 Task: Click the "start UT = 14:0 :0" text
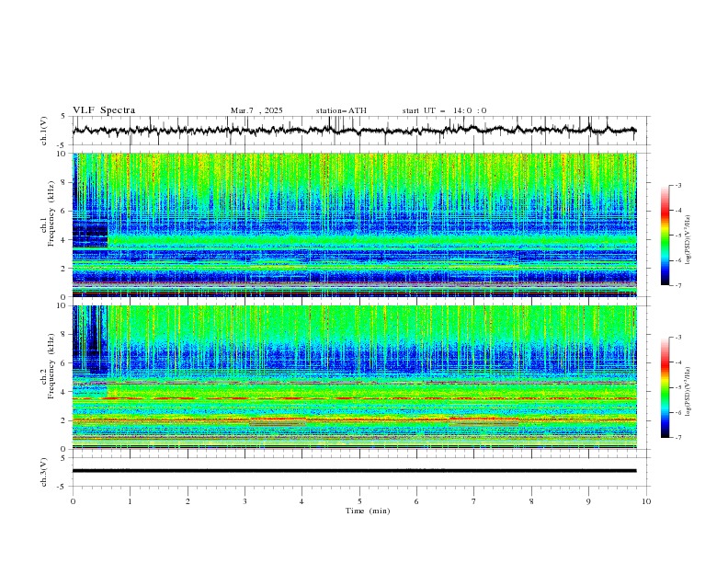pyautogui.click(x=444, y=110)
